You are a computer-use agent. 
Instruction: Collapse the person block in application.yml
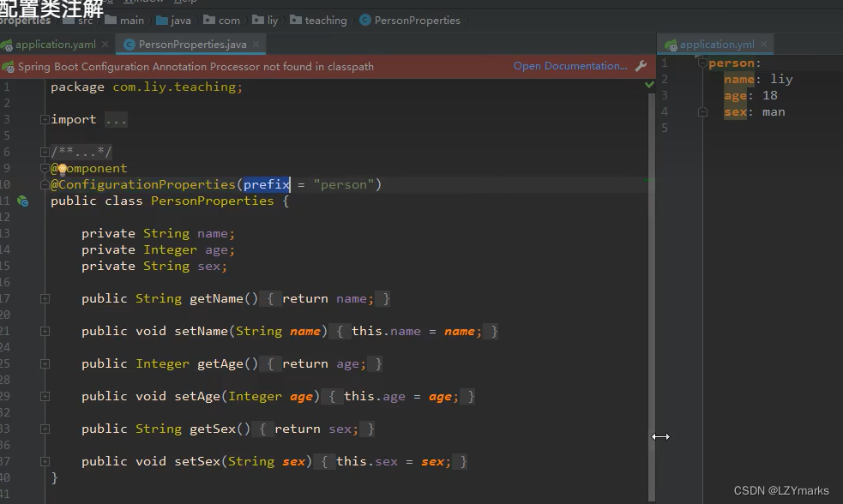coord(702,63)
